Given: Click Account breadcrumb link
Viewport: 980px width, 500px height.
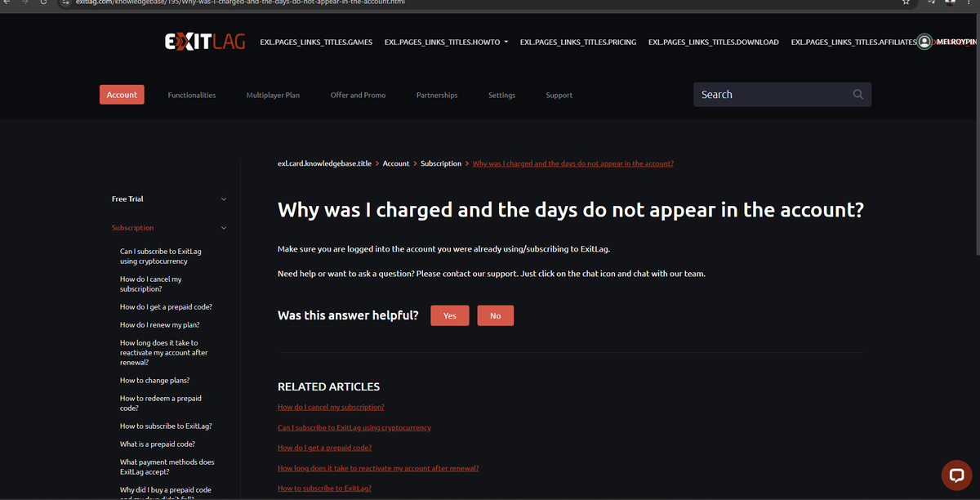Looking at the screenshot, I should point(396,163).
